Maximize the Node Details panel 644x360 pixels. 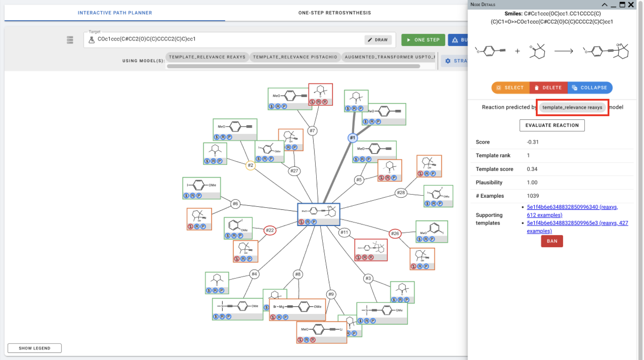pyautogui.click(x=622, y=5)
